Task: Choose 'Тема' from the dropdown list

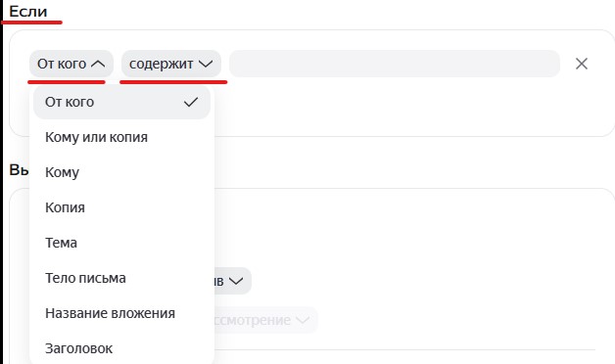Action: click(122, 243)
